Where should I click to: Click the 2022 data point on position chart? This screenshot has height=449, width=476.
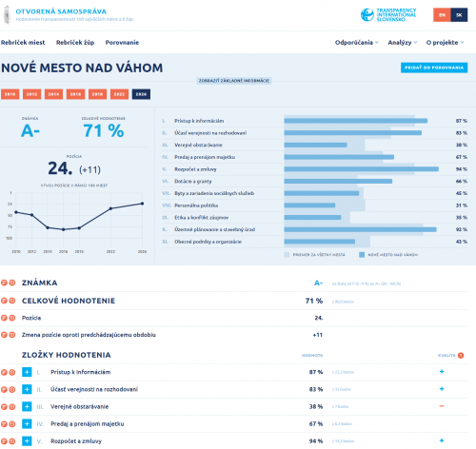point(110,208)
